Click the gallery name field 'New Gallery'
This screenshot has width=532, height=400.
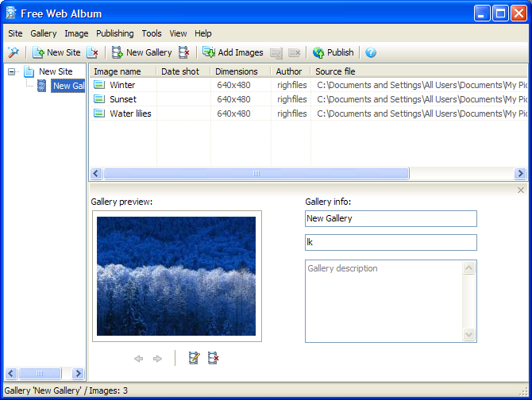[391, 218]
